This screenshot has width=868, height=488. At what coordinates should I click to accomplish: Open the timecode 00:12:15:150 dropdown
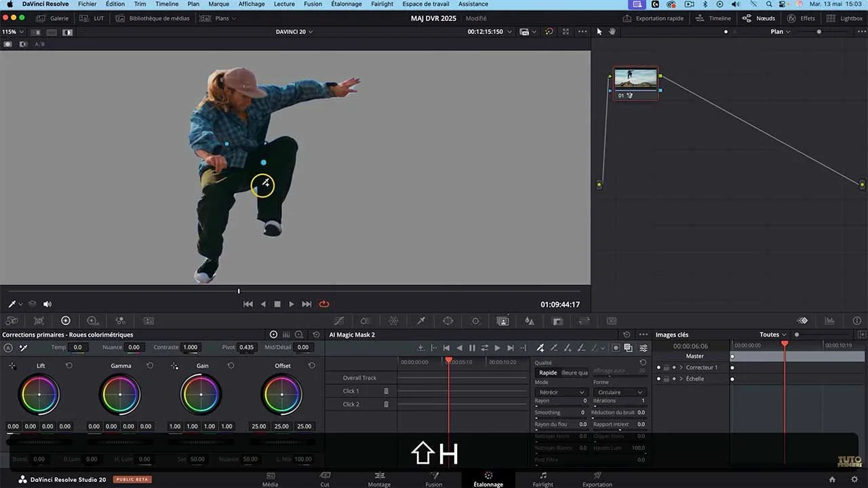click(x=488, y=31)
